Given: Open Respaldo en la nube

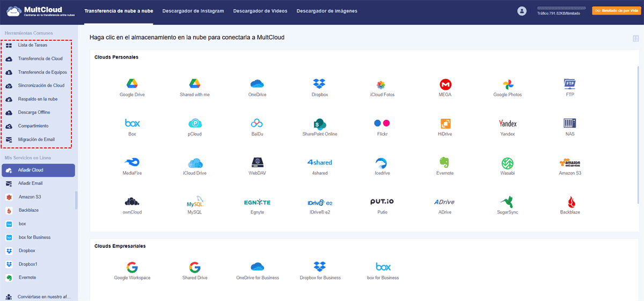Looking at the screenshot, I should 38,99.
